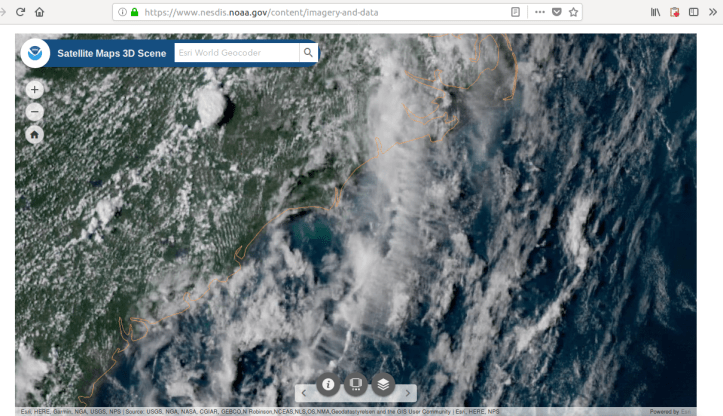
Task: Click the NOAA logo emblem
Action: [x=34, y=53]
